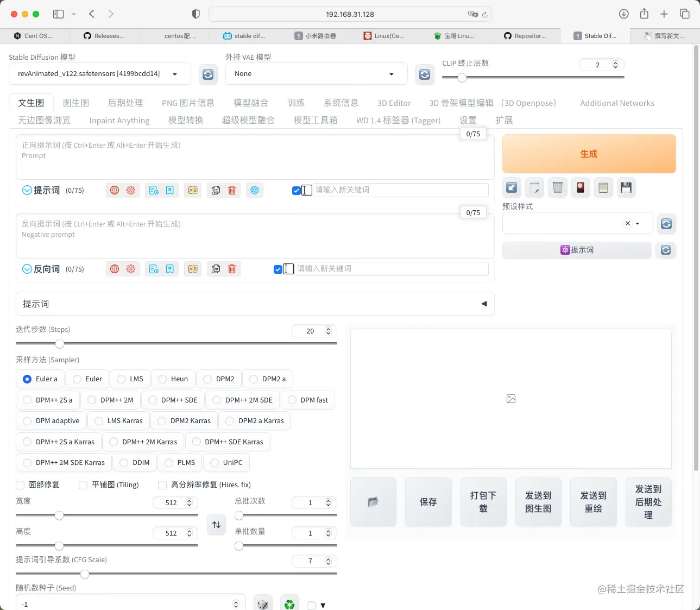
Task: Collapse the 提示词 positive prompt chevron
Action: [x=27, y=190]
